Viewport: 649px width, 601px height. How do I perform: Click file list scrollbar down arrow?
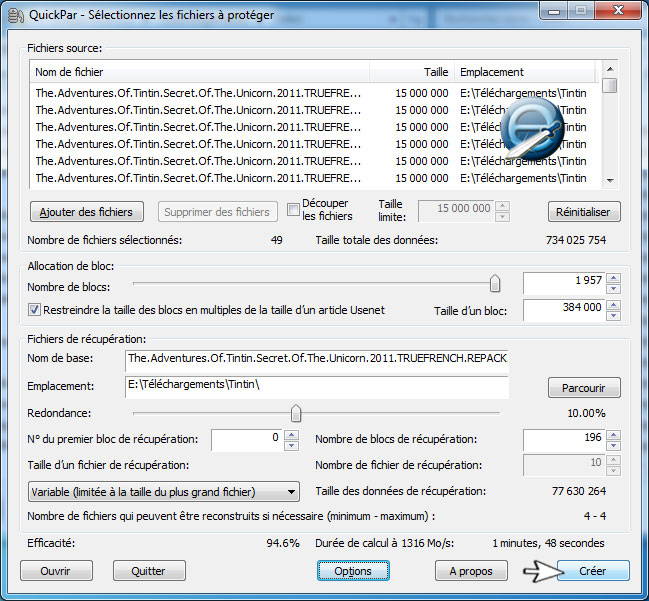point(610,181)
